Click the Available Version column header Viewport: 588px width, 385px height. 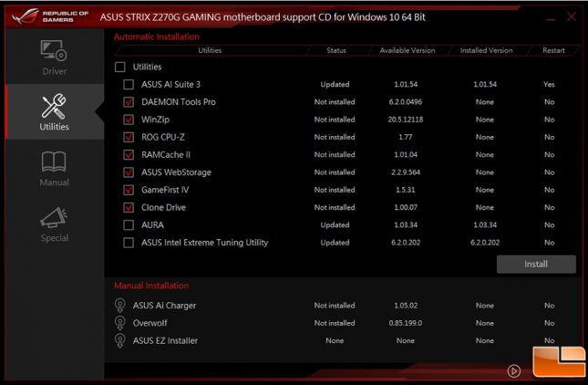pos(407,50)
